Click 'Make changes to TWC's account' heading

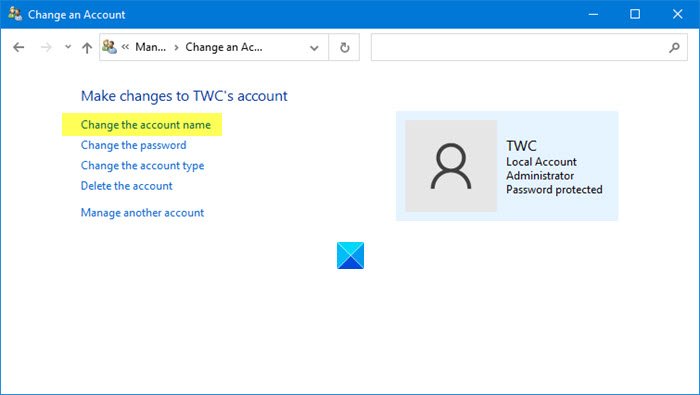click(184, 96)
